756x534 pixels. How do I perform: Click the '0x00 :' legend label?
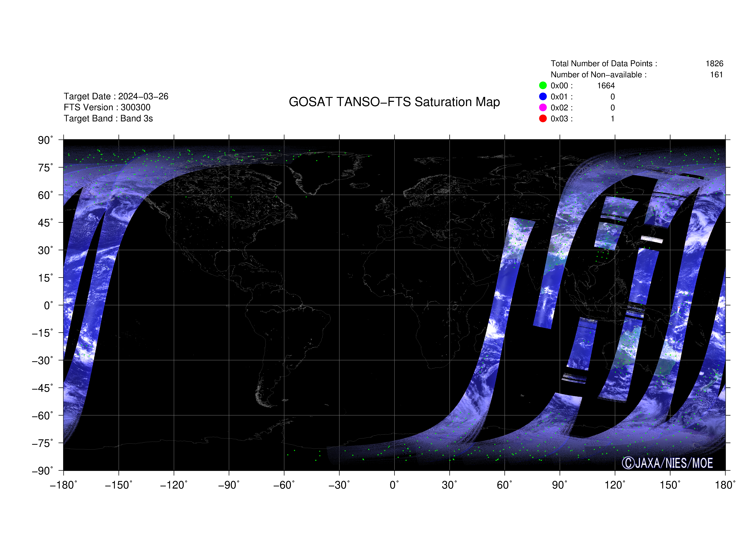coord(562,86)
